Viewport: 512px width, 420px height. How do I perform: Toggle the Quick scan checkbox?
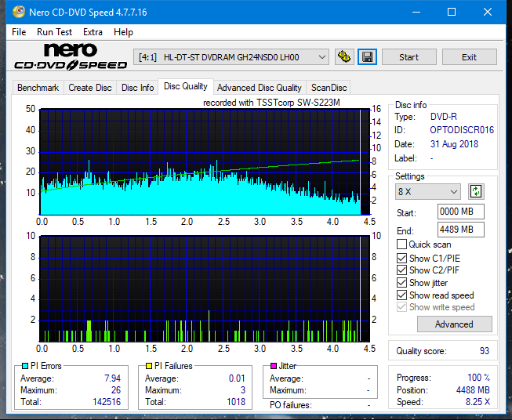401,244
